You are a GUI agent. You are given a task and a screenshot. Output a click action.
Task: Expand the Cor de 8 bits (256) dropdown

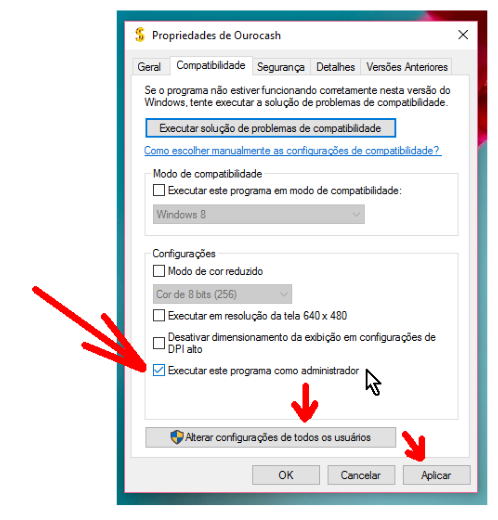tap(222, 294)
